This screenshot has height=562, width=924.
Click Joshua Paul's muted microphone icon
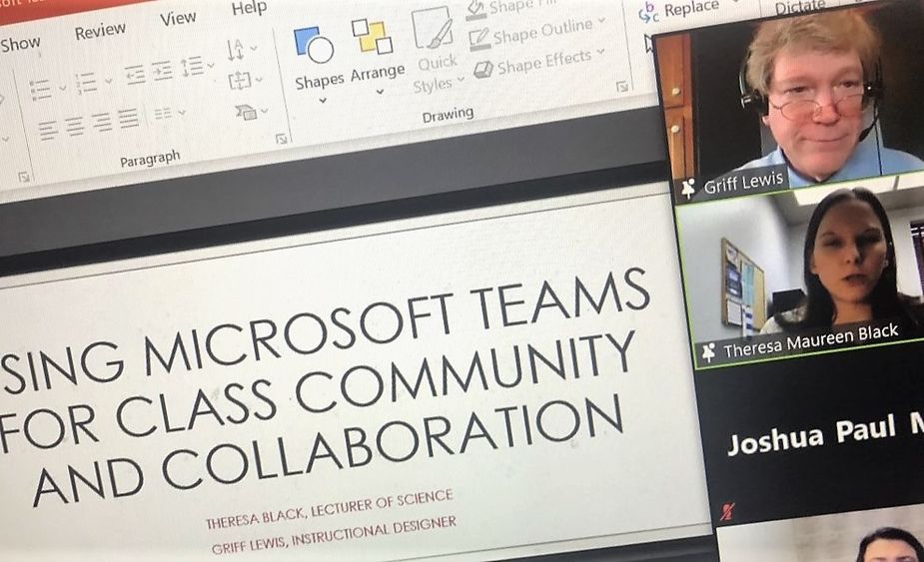[x=727, y=511]
